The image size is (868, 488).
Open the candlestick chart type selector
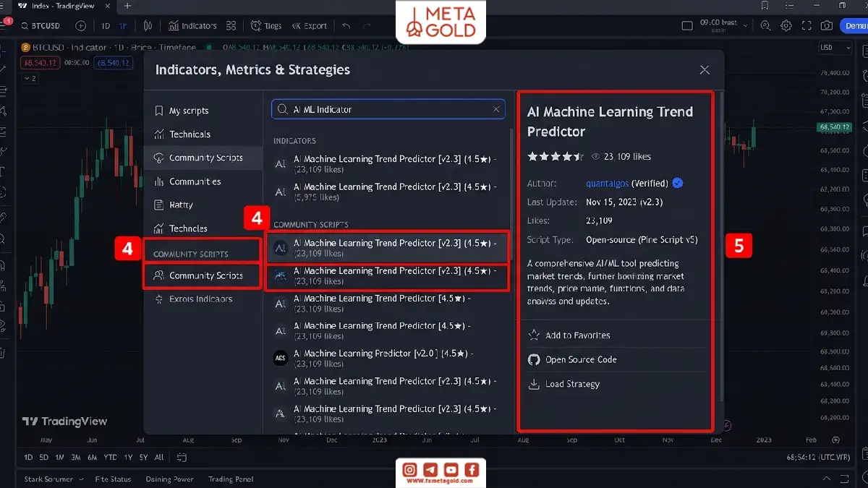tap(148, 26)
